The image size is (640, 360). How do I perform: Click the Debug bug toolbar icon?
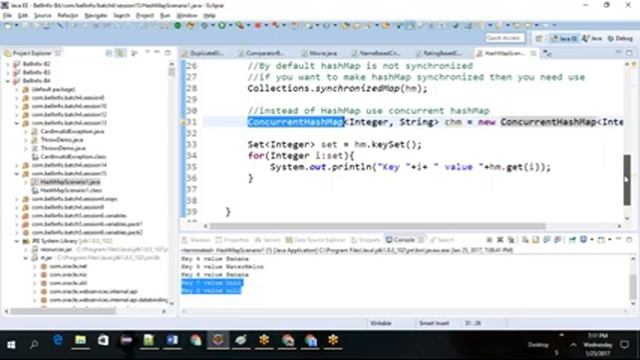(x=204, y=26)
